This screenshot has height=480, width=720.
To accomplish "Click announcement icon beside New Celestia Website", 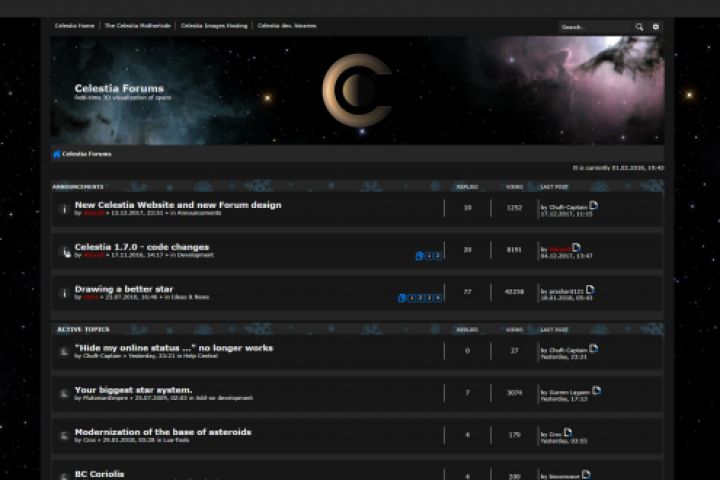I will click(64, 209).
